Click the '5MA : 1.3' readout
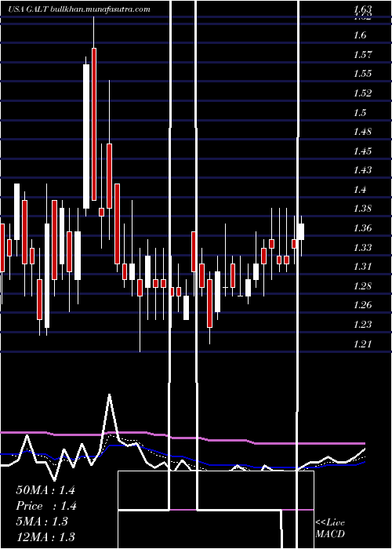The width and height of the screenshot is (392, 549). [42, 522]
